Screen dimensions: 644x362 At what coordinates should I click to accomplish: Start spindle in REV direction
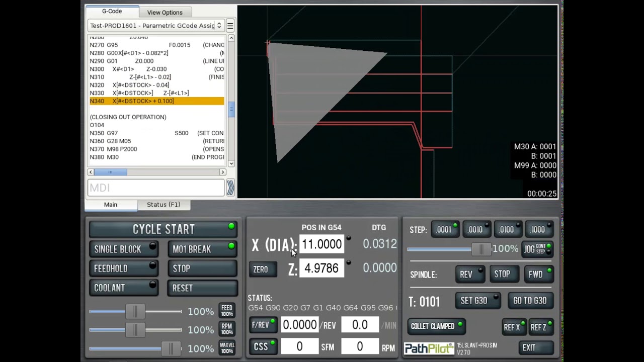click(471, 275)
